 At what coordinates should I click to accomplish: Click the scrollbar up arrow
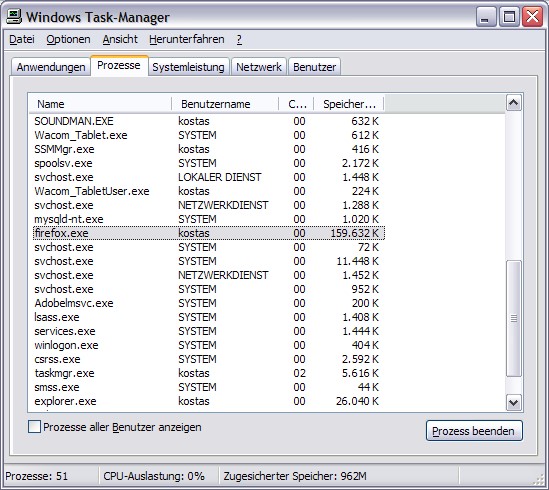(513, 103)
